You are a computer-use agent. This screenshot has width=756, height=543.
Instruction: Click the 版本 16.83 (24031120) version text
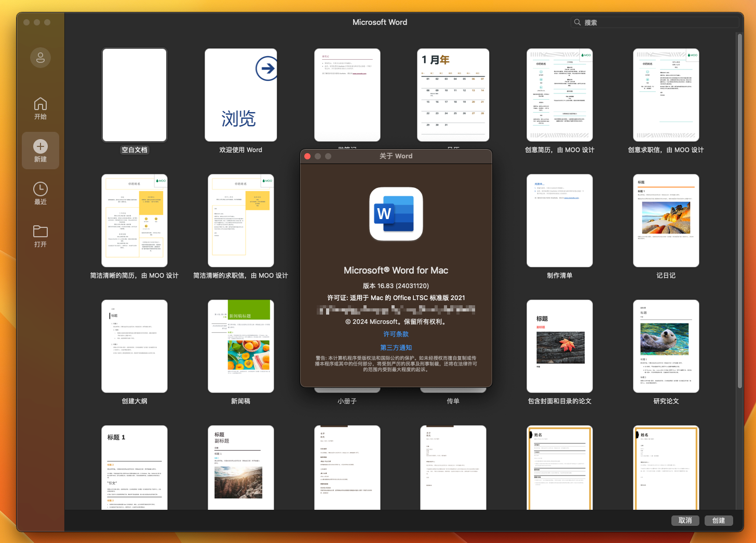[396, 286]
